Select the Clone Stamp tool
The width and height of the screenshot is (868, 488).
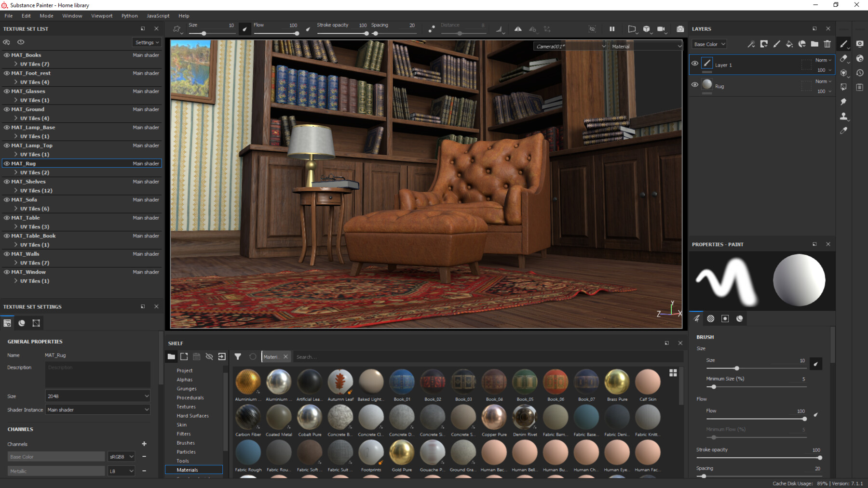pos(844,116)
